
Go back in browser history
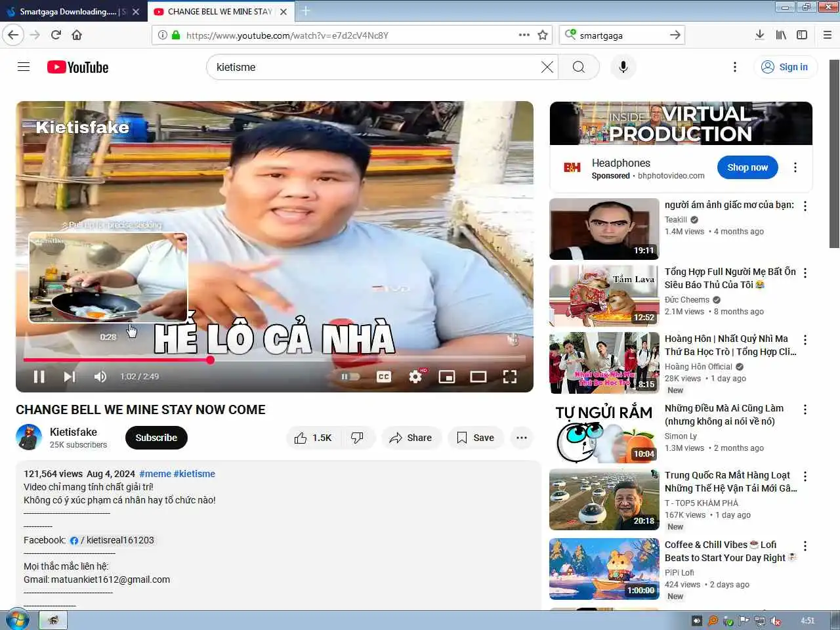pos(13,35)
